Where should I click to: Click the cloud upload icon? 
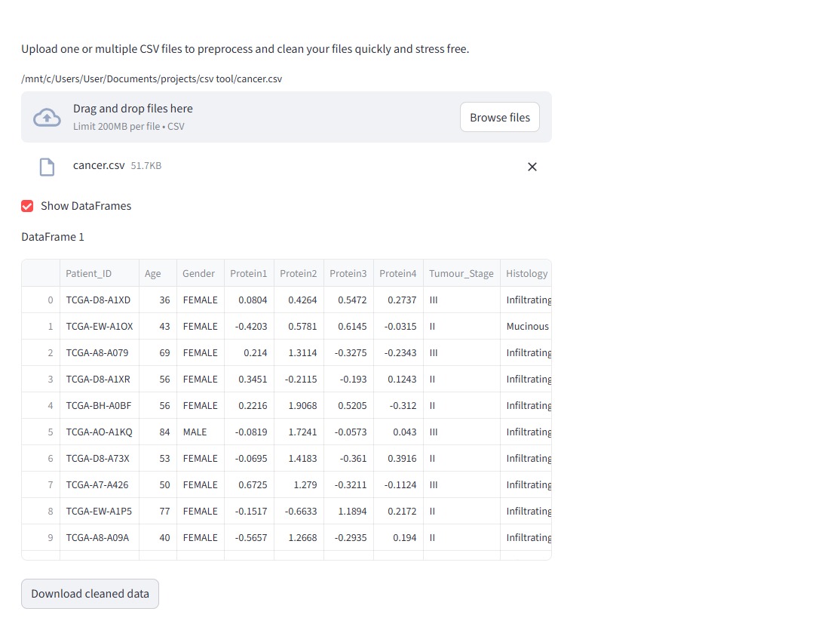click(x=48, y=117)
